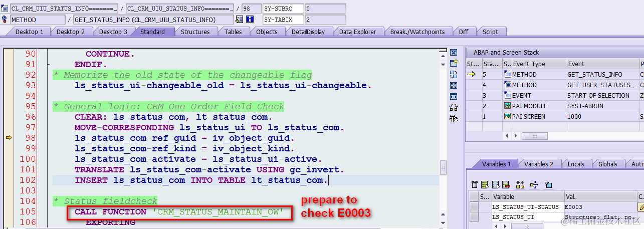Click the row selector for LS_STATUS_UI

click(474, 217)
